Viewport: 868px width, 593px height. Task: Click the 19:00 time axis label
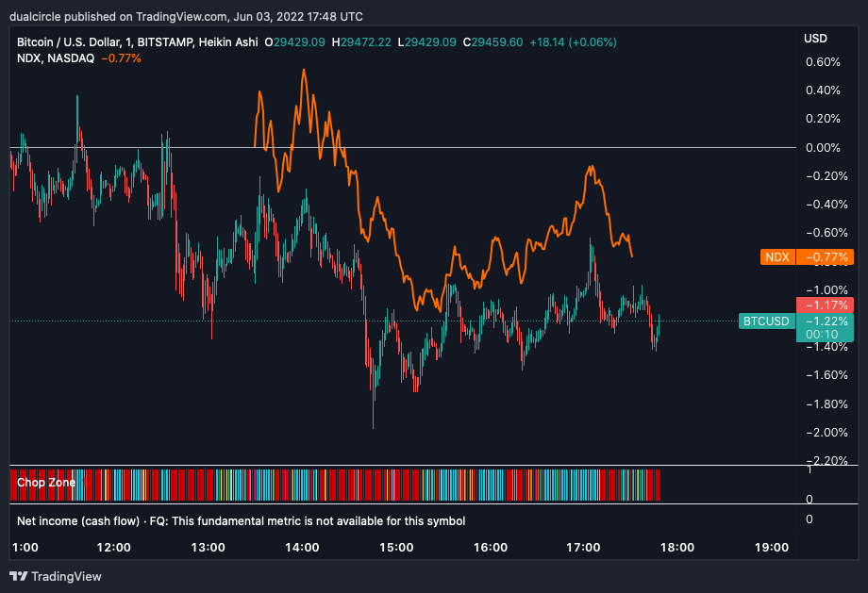(772, 548)
